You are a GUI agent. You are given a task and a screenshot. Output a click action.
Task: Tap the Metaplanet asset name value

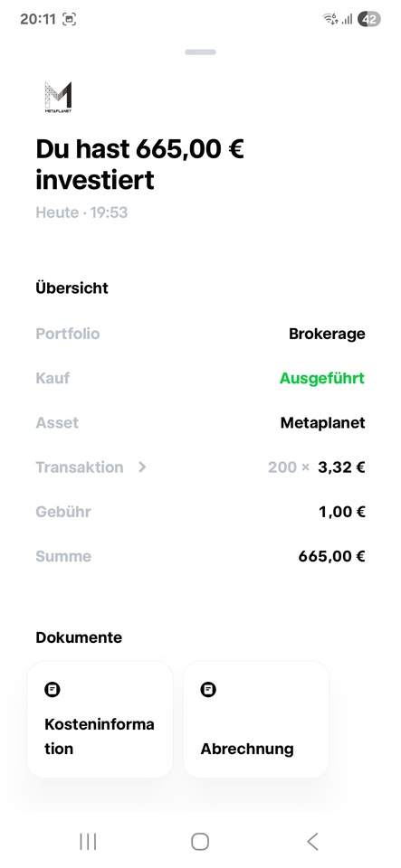322,423
